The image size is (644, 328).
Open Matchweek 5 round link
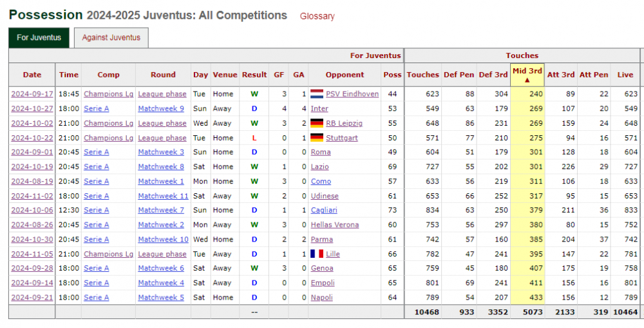tap(161, 297)
